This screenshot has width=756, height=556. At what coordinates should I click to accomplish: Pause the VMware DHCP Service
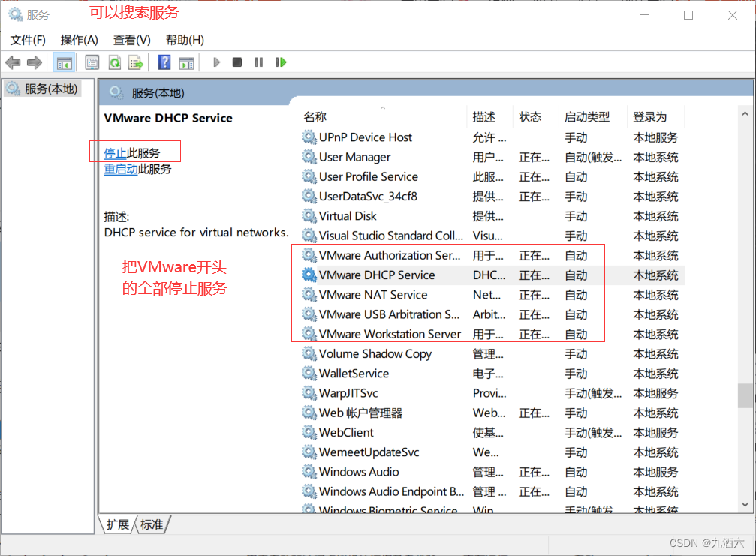(258, 62)
